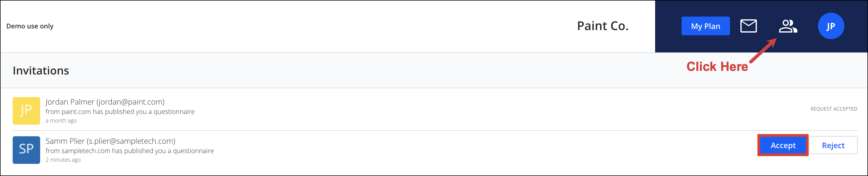Click Jordan Palmer's yellow JP avatar
Viewport: 868px width, 176px height.
click(x=26, y=111)
